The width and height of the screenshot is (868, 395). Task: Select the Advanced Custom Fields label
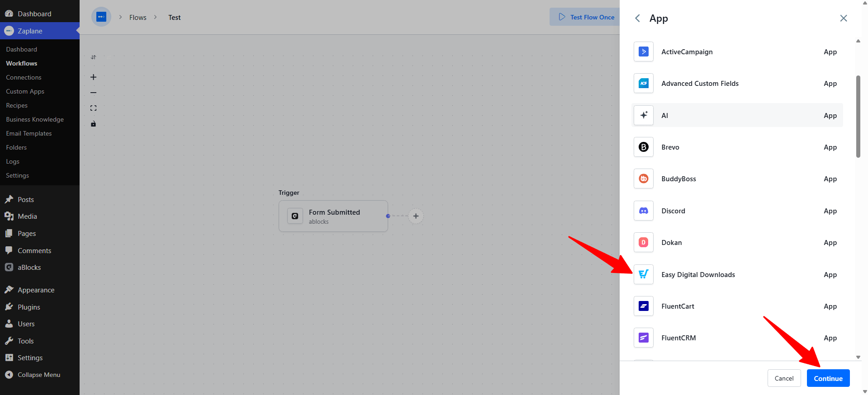700,84
